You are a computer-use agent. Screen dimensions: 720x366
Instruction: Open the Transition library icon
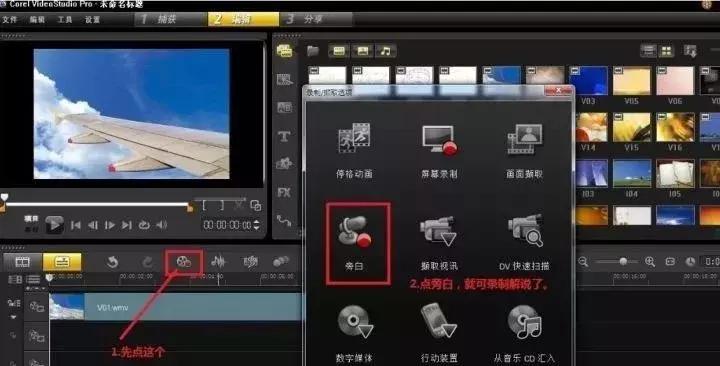pyautogui.click(x=285, y=80)
